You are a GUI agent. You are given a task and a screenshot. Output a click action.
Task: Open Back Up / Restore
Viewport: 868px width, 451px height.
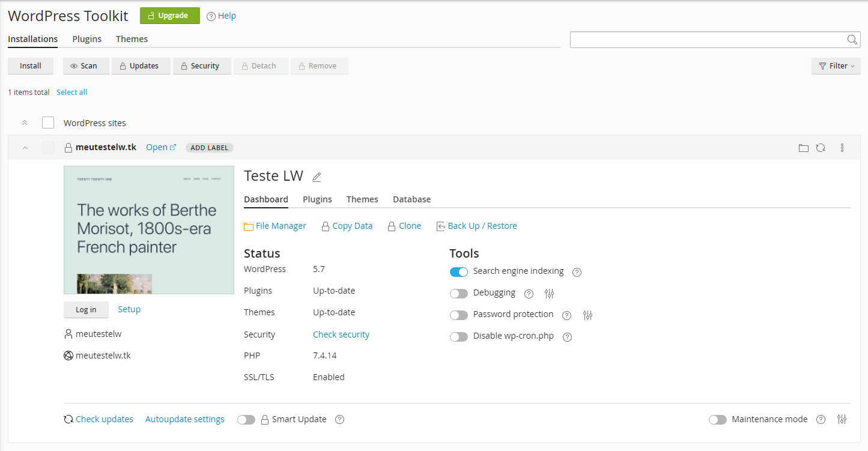pyautogui.click(x=477, y=226)
